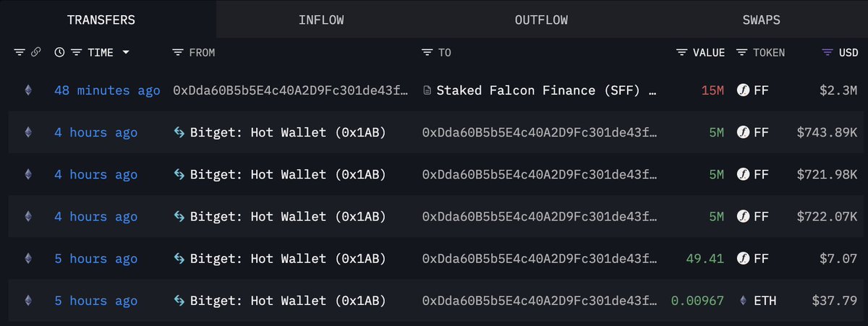
Task: Click the ETH token icon in the $37.79 row
Action: coord(742,301)
